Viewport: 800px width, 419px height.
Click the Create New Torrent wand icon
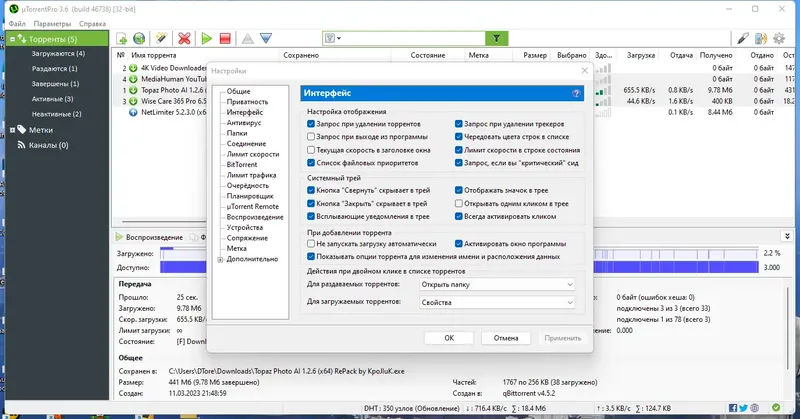(x=161, y=38)
